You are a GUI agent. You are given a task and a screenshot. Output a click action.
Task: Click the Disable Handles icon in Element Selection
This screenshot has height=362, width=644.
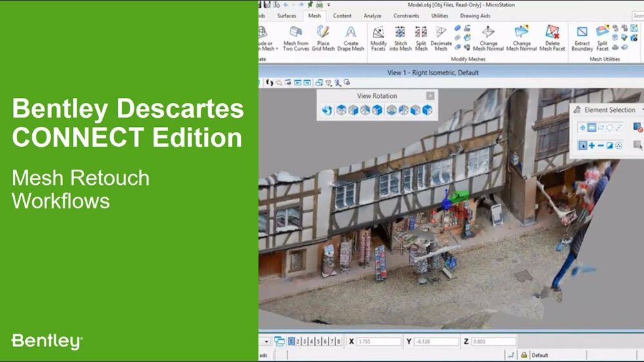638,128
